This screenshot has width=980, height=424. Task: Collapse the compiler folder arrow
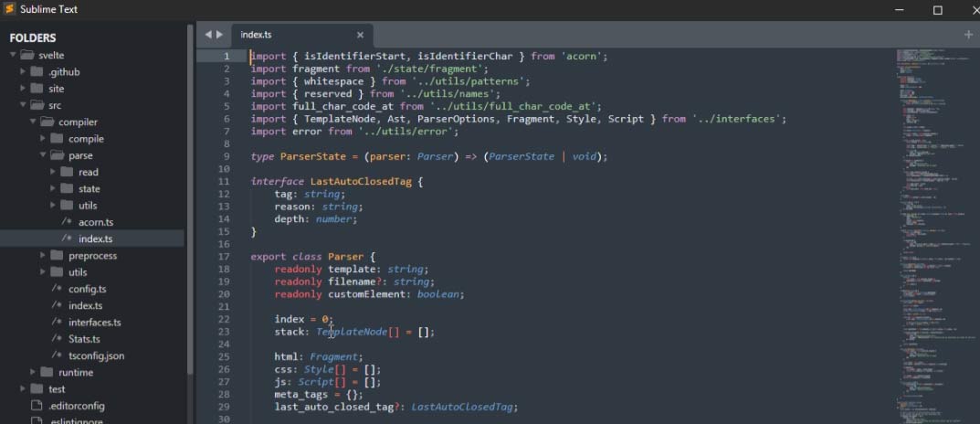click(33, 122)
